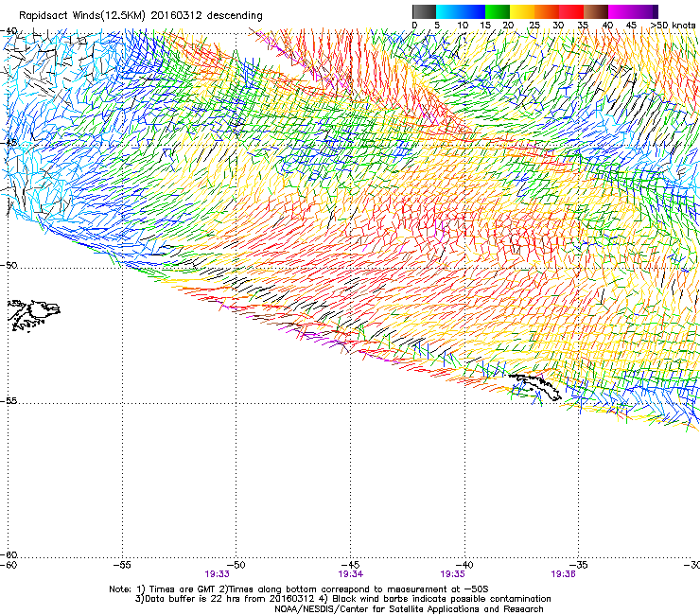Click the '>50 knots' legend label
This screenshot has width=700, height=615.
674,26
